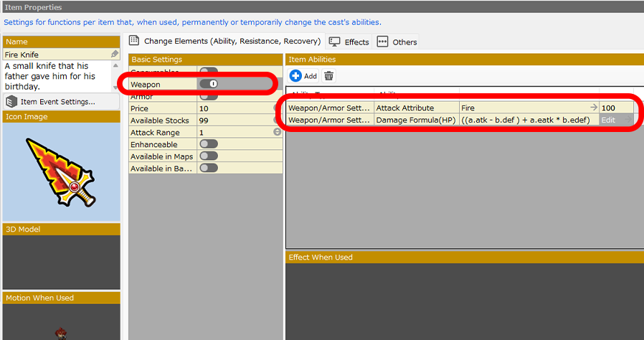Open the Fire attack attribute dropdown arrow
Screen dimensions: 644x340
tap(593, 108)
